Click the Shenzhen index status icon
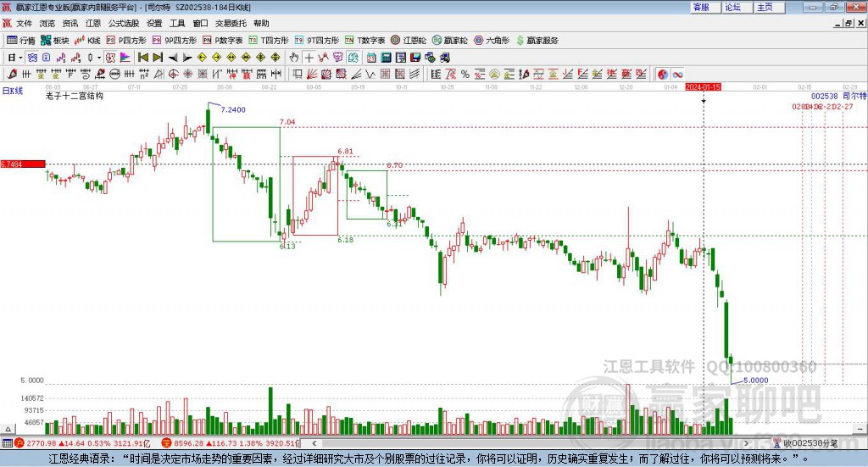 tap(166, 443)
